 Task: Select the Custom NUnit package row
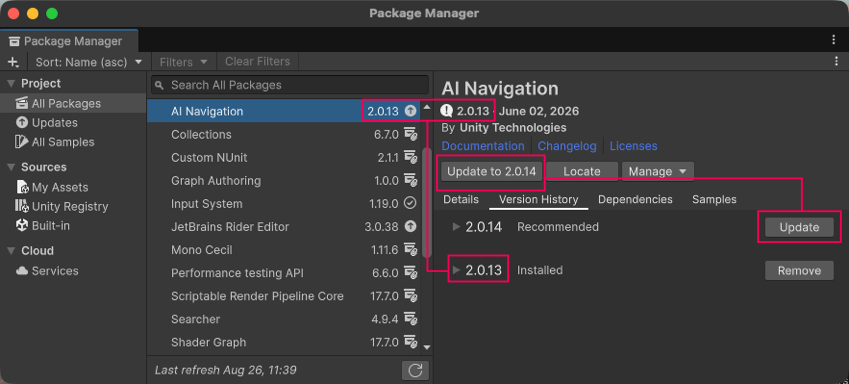[283, 158]
